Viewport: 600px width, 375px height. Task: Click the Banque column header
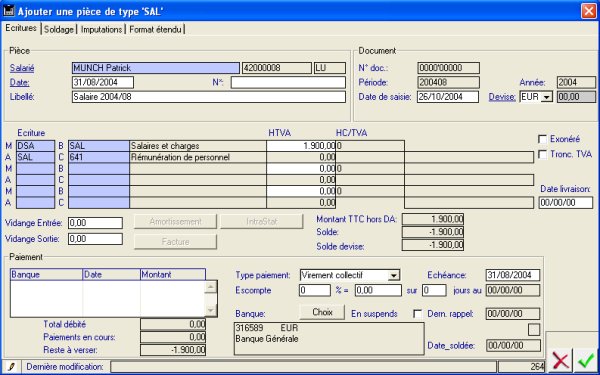[46, 275]
